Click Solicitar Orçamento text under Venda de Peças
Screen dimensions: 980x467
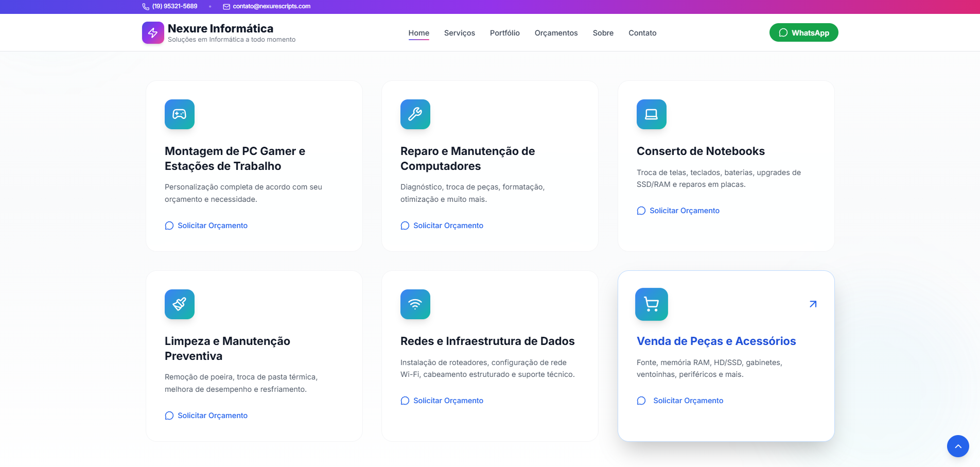(x=688, y=401)
